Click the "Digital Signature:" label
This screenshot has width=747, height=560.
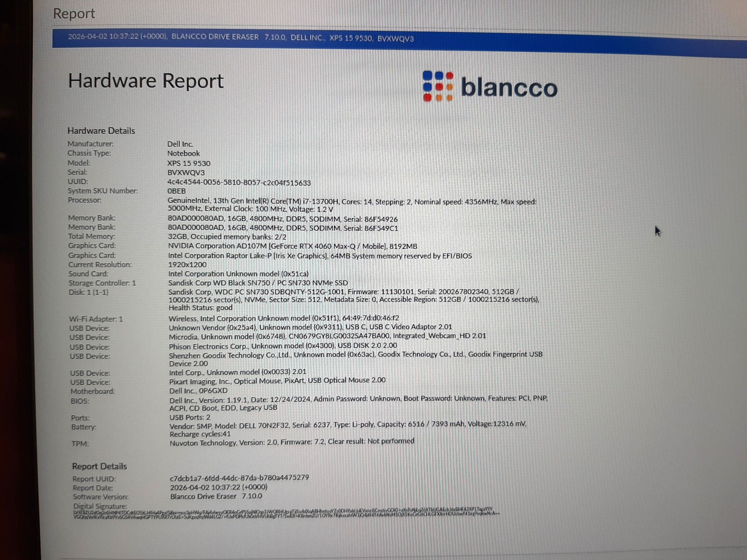coord(100,506)
